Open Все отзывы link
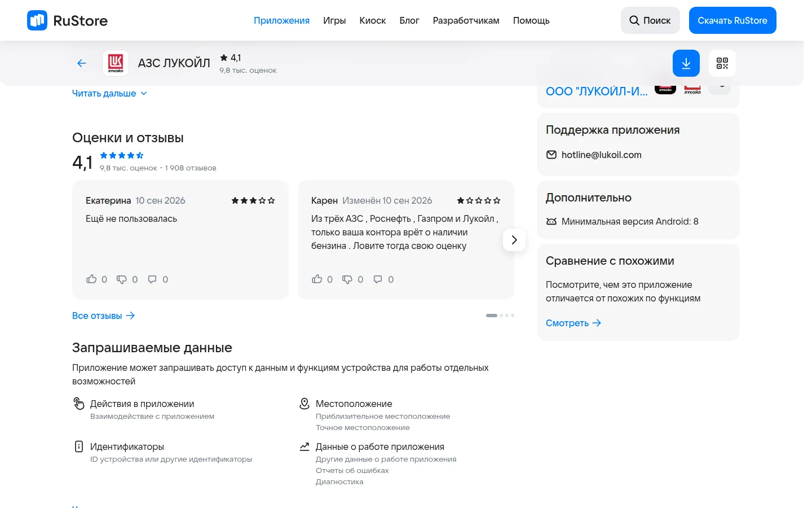Screen dimensions: 812x508 coord(104,316)
